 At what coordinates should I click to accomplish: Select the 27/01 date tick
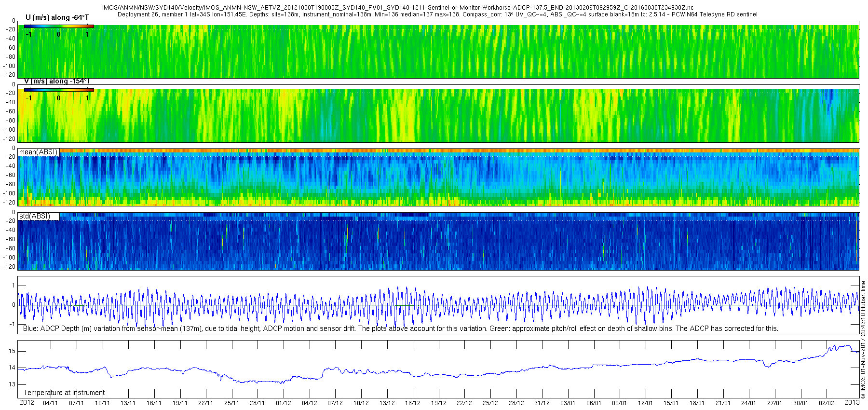click(775, 403)
